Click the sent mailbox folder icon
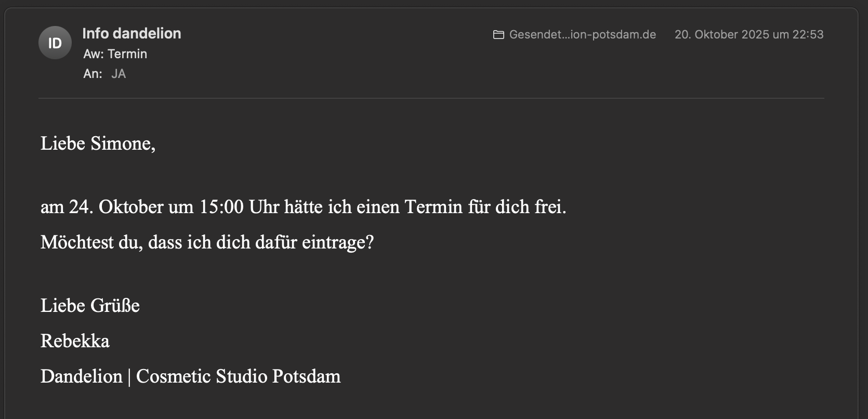 coord(498,35)
